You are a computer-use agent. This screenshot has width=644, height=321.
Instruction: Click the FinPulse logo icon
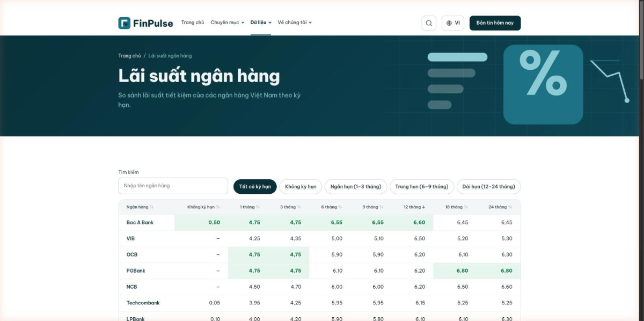125,23
